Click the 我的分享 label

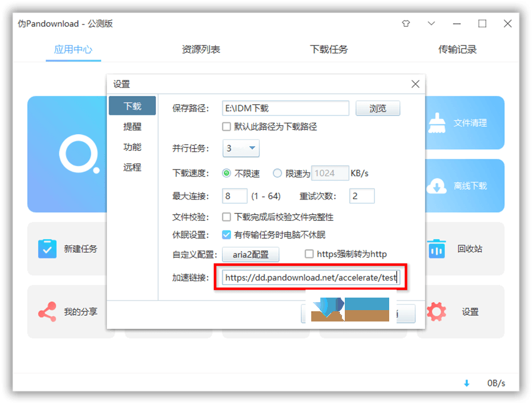pyautogui.click(x=81, y=311)
